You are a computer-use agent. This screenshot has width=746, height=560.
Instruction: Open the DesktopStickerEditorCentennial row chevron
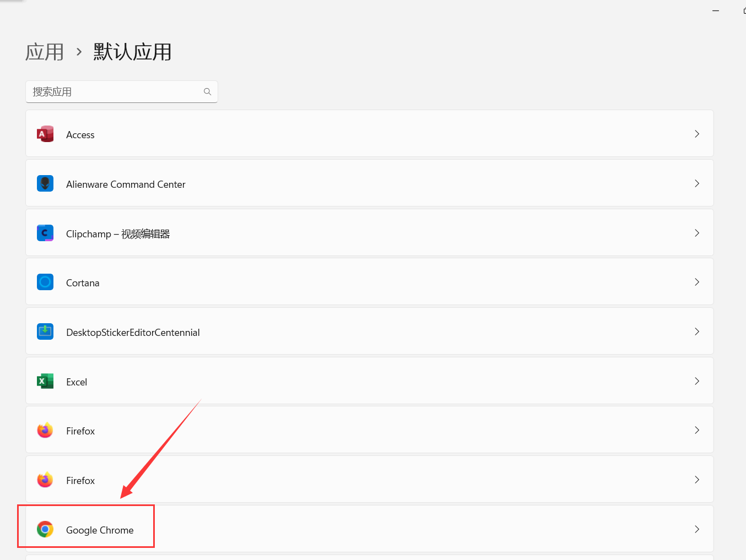697,331
